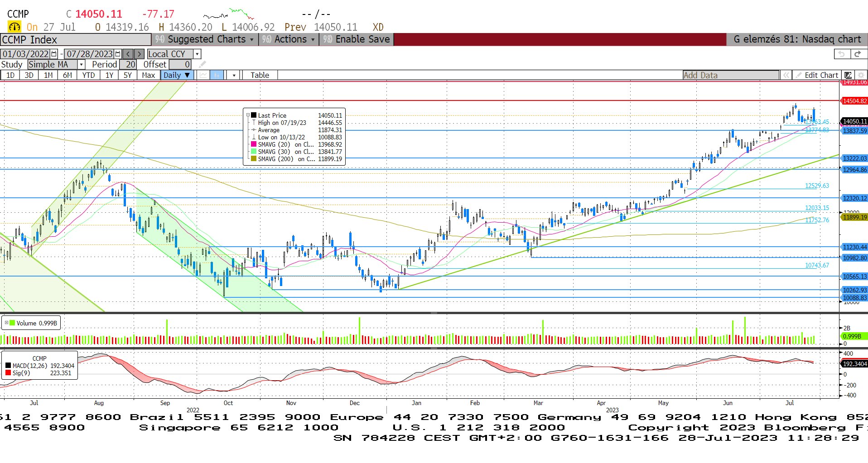Click the 14504.82 red price level label
The height and width of the screenshot is (463, 868).
coord(854,101)
